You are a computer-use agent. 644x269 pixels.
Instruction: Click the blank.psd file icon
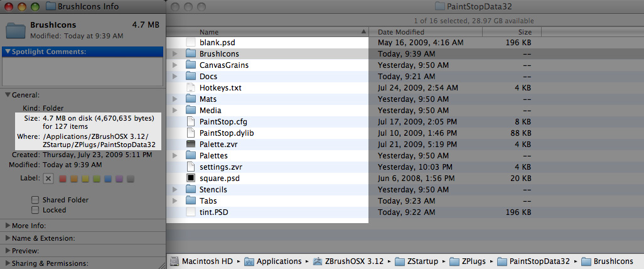(x=191, y=42)
